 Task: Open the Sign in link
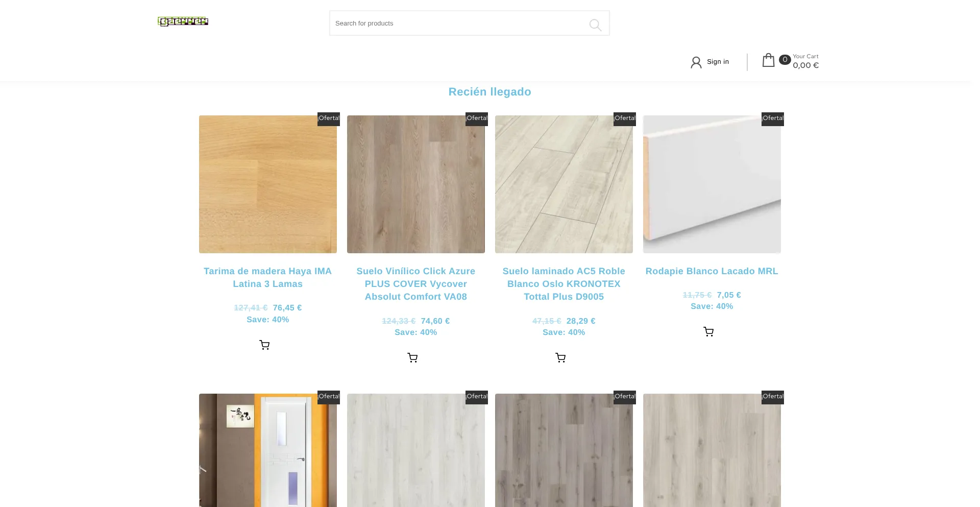(718, 62)
